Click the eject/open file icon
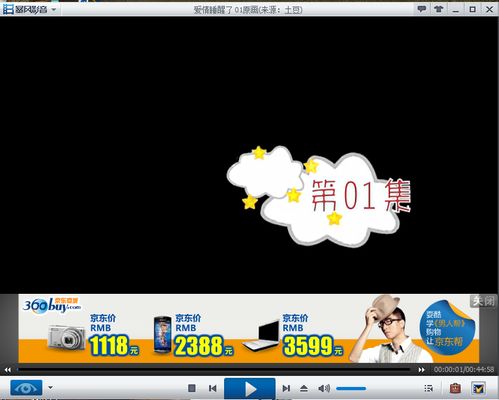The image size is (499, 400). (x=303, y=388)
